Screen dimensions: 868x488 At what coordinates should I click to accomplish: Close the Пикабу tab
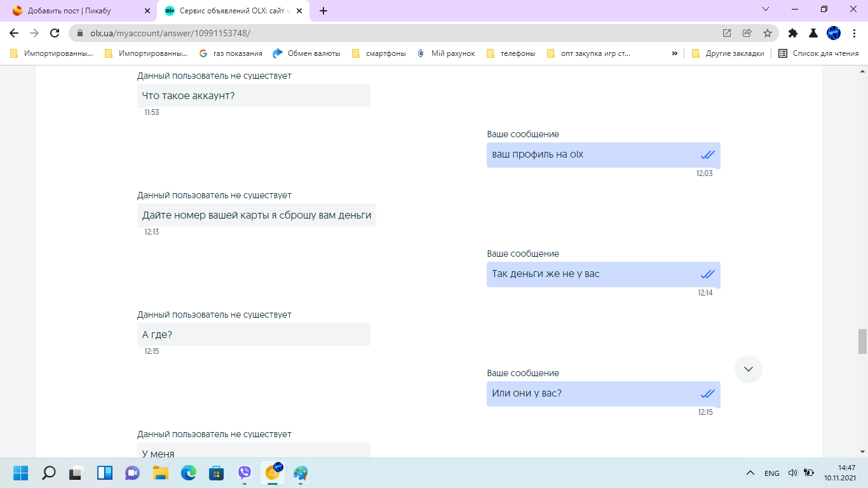147,11
